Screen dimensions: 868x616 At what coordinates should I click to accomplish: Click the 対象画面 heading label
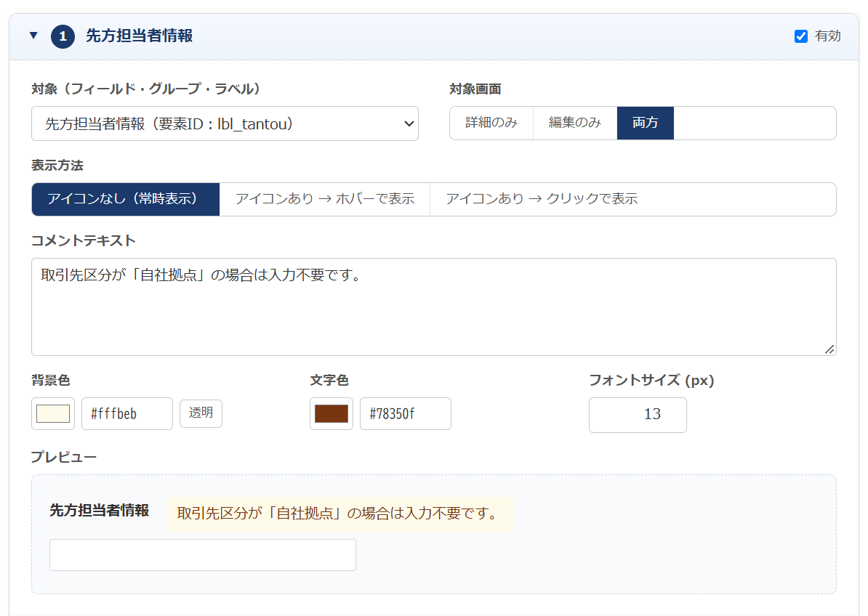point(475,89)
